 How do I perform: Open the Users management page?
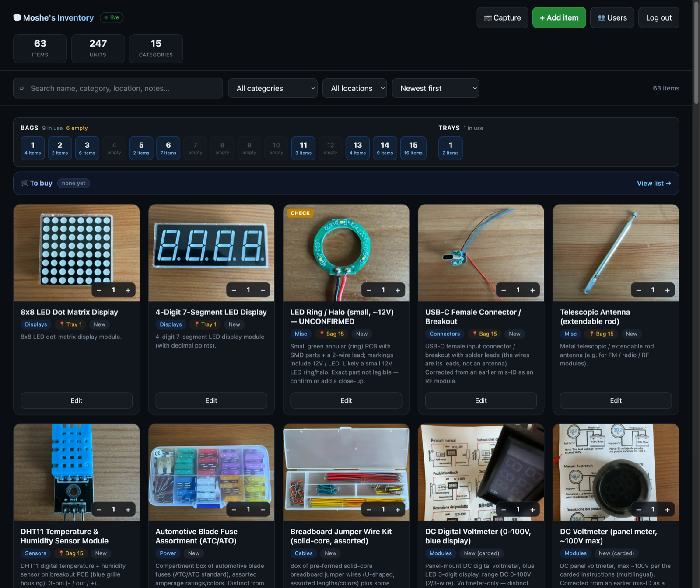click(x=612, y=17)
